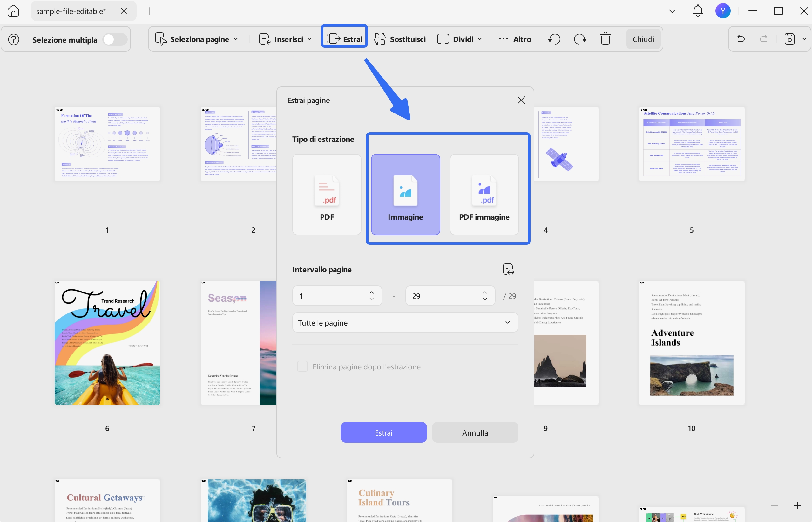Click the Annulla button
This screenshot has height=522, width=812.
point(475,432)
